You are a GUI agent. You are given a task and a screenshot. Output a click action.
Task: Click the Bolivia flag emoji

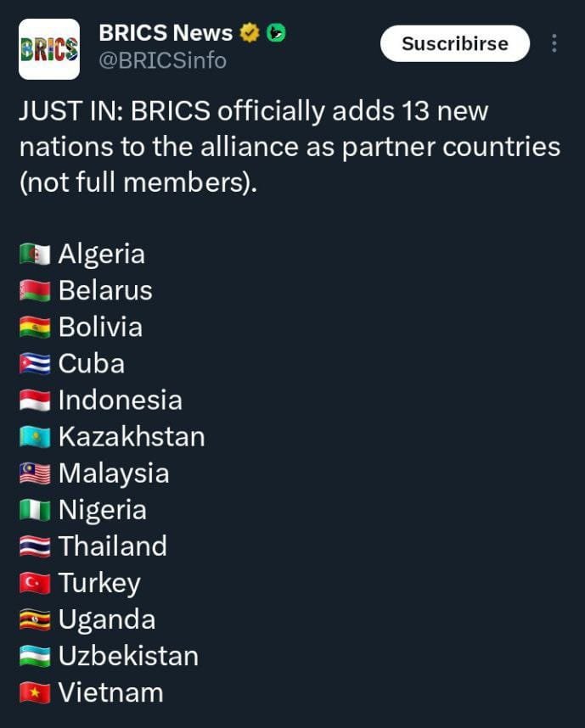tap(35, 328)
